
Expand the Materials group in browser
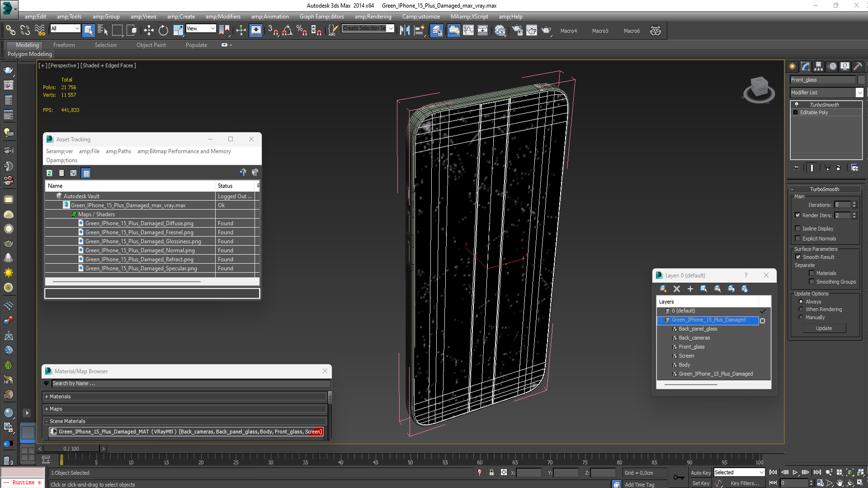point(185,396)
